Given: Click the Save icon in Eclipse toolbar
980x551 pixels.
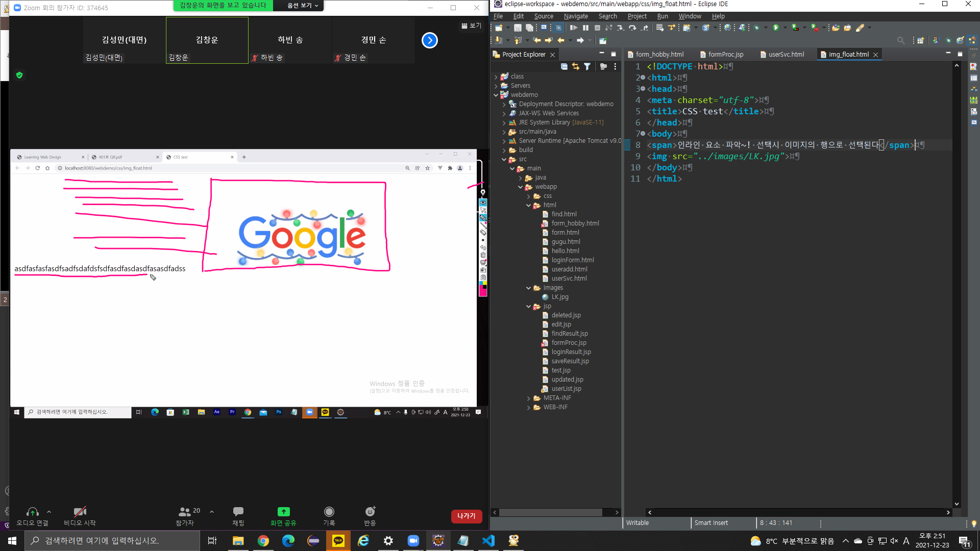Looking at the screenshot, I should [x=518, y=28].
